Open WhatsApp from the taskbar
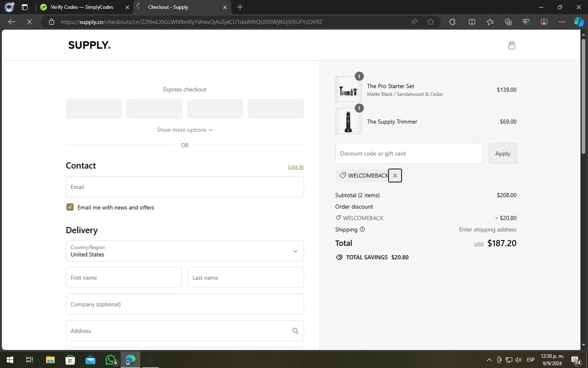This screenshot has width=588, height=368. [111, 360]
